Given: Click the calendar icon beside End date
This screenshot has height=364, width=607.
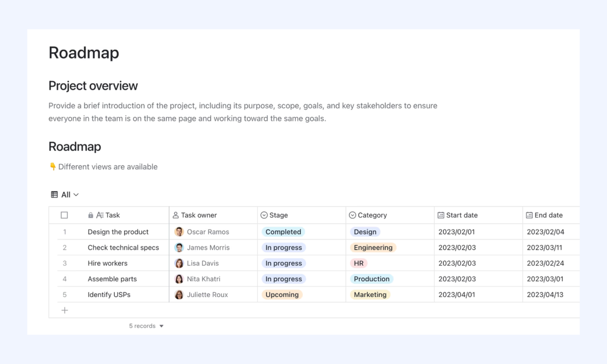Looking at the screenshot, I should pyautogui.click(x=529, y=215).
